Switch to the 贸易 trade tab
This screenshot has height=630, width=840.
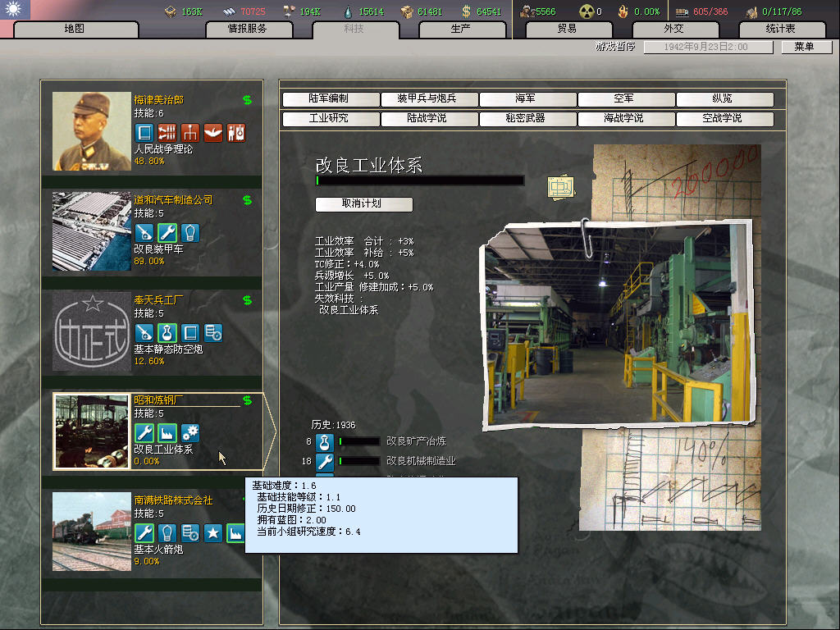pyautogui.click(x=568, y=29)
